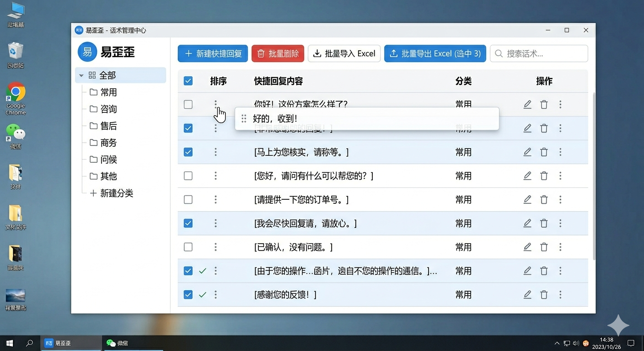Toggle the select-all checkbox in table header
Image resolution: width=644 pixels, height=351 pixels.
(x=188, y=80)
